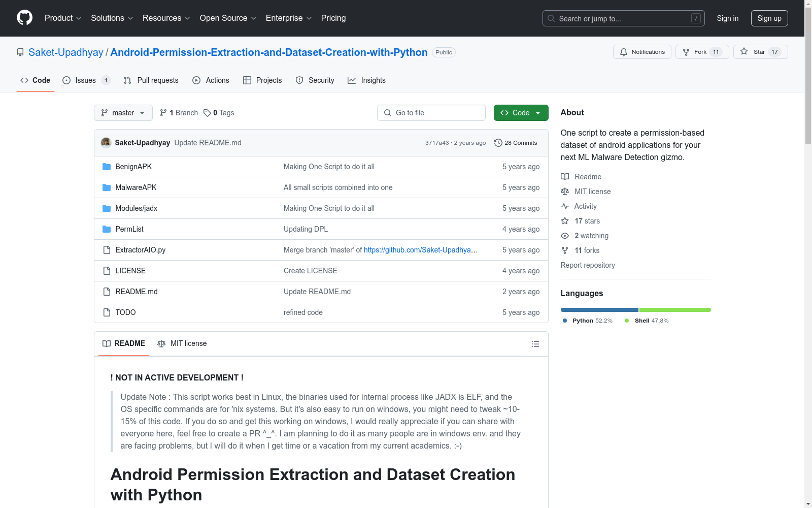Click the blue Python language bar segment
The width and height of the screenshot is (812, 508).
tap(599, 310)
